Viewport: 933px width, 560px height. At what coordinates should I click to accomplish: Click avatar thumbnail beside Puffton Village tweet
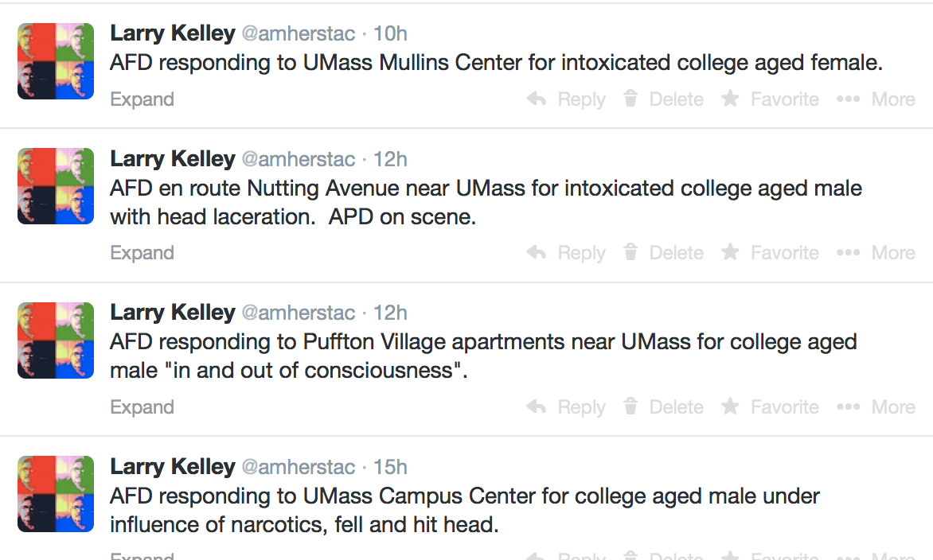tap(56, 340)
